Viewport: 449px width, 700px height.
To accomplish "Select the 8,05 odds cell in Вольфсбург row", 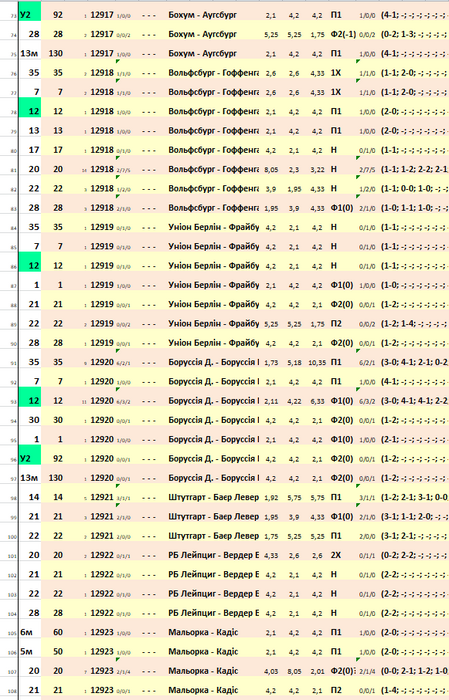I will coord(271,169).
